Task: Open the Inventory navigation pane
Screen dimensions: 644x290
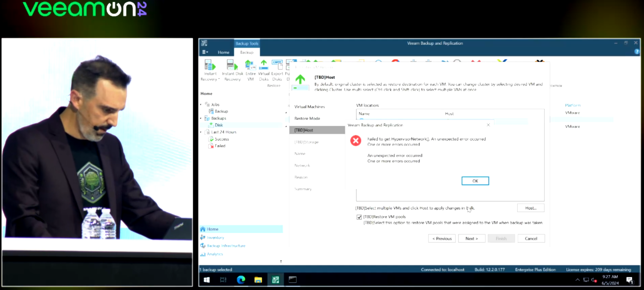Action: [215, 238]
